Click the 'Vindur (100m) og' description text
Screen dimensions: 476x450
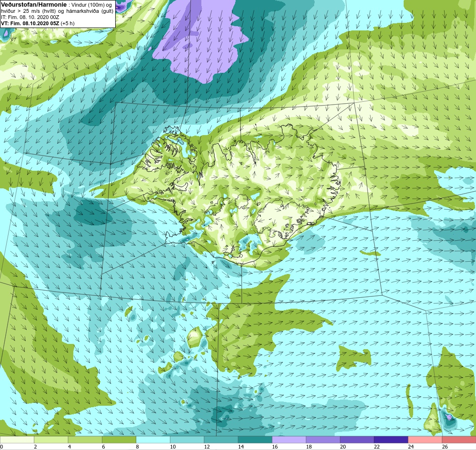[91, 5]
